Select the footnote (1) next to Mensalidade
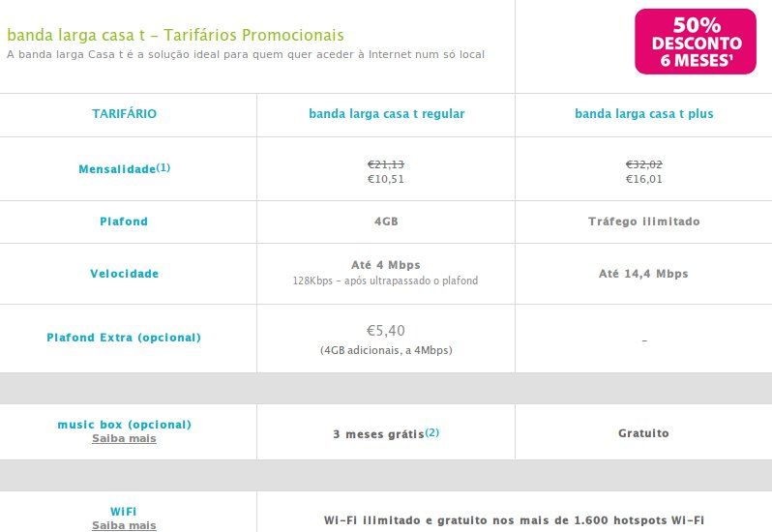This screenshot has height=532, width=772. 163,167
